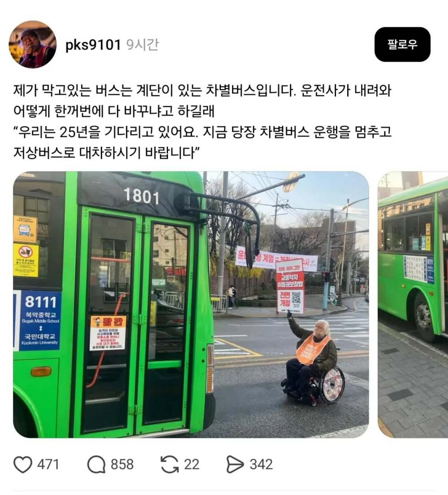Open pks9101 profile picture
Image resolution: width=448 pixels, height=495 pixels.
coord(33,44)
